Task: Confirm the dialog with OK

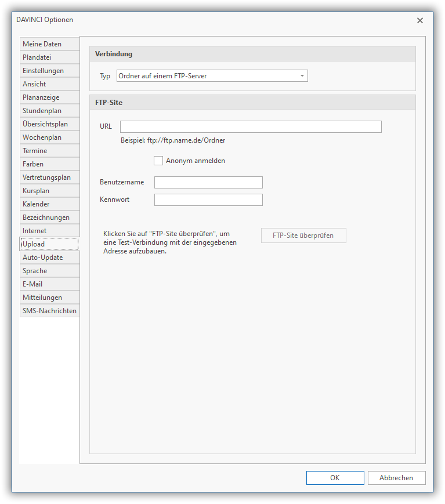Action: point(335,478)
